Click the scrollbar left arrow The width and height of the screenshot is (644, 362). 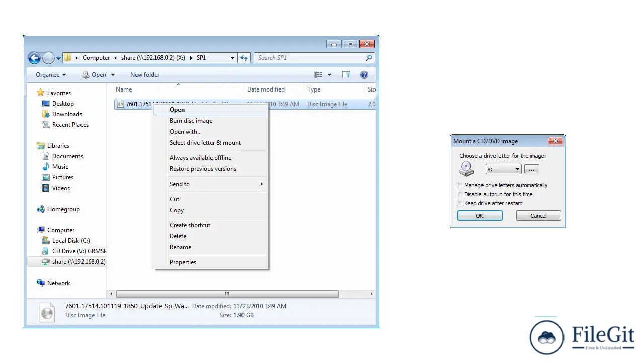pos(112,294)
